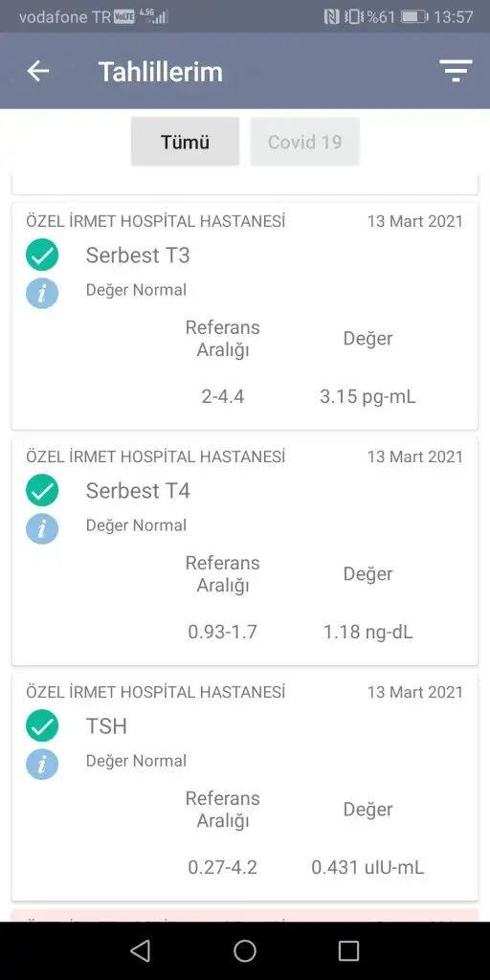Tap the green checkmark beside Serbest T3
The image size is (490, 980).
(42, 255)
